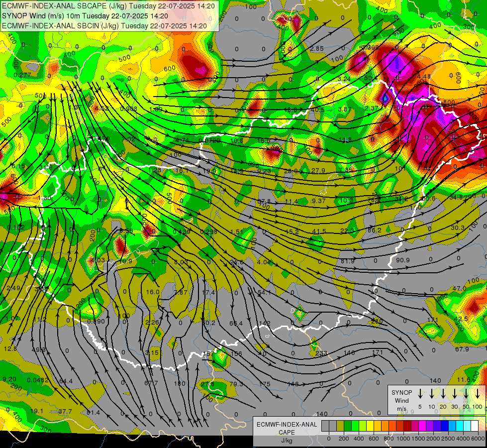Viewport: 487px width, 448px height.
Task: Click the map value 40.5
Action: coord(317,110)
